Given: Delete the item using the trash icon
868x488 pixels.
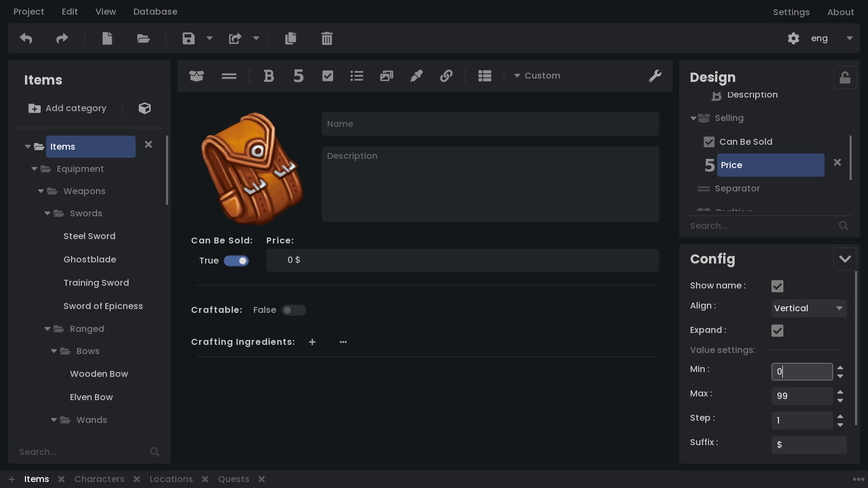Looking at the screenshot, I should click(327, 38).
